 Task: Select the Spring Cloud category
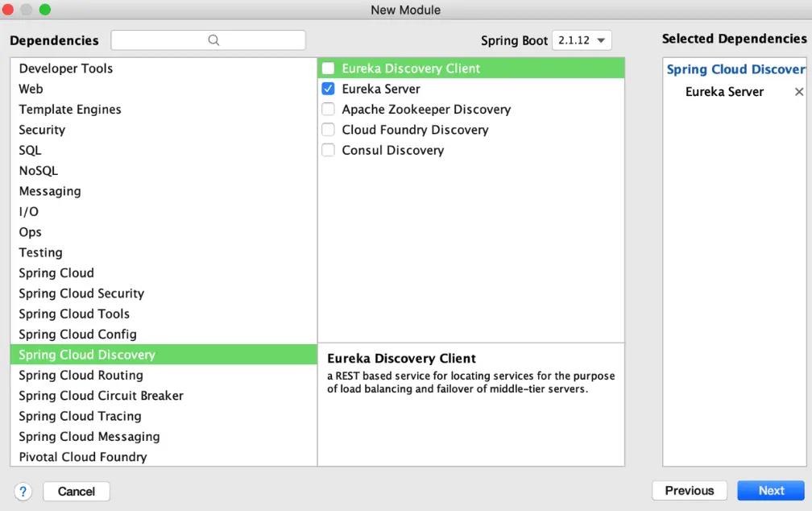point(164,273)
